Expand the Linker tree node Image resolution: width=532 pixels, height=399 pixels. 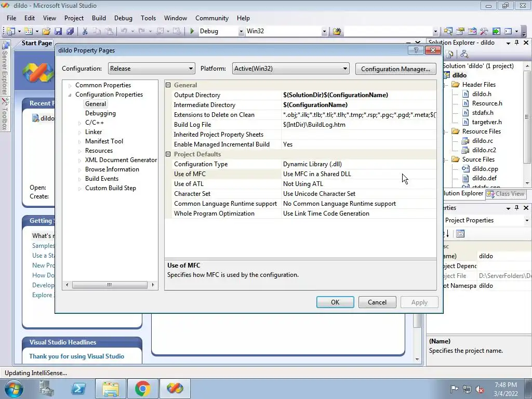point(79,132)
